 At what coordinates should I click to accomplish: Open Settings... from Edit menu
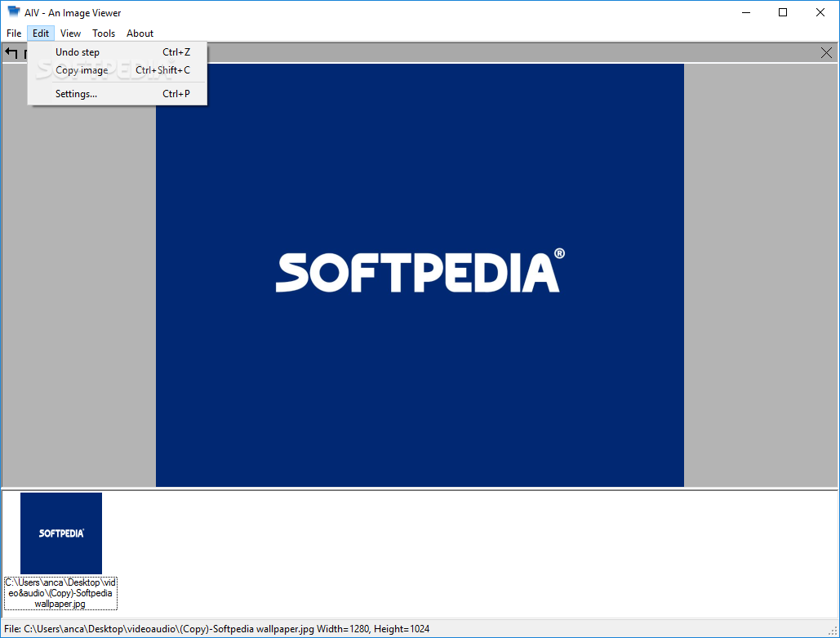[118, 94]
